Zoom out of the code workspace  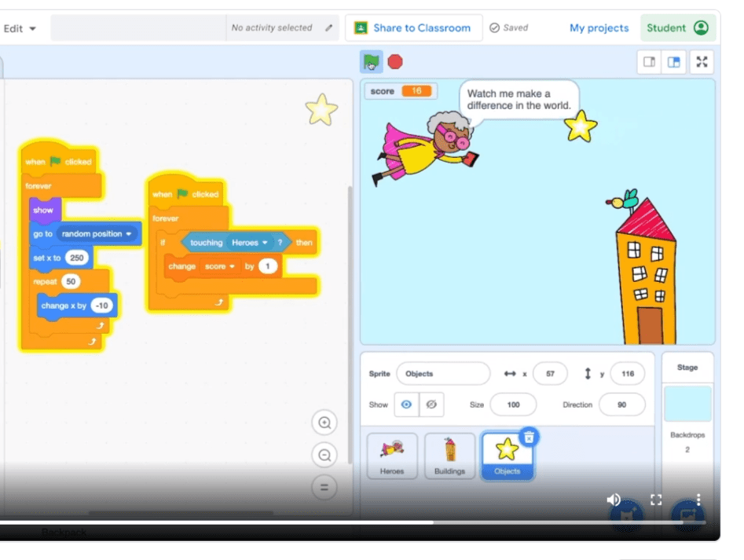(324, 455)
